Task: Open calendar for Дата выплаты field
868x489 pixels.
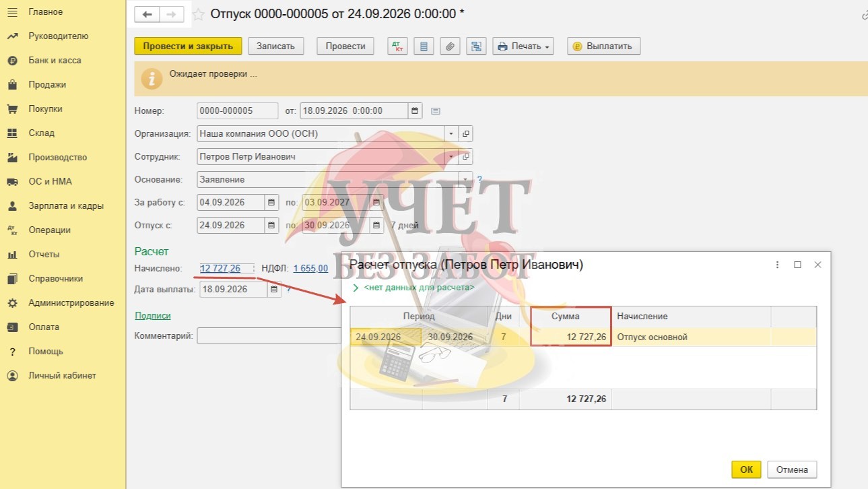Action: point(274,289)
